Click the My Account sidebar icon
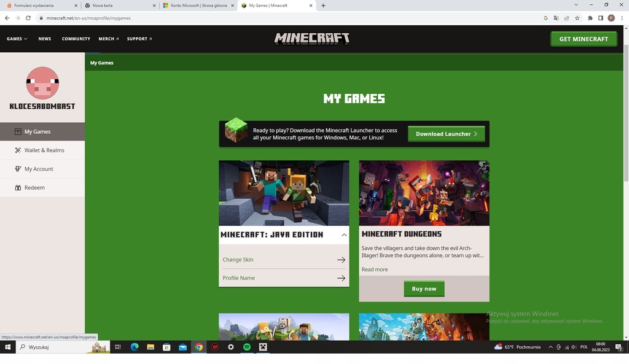 click(x=18, y=169)
